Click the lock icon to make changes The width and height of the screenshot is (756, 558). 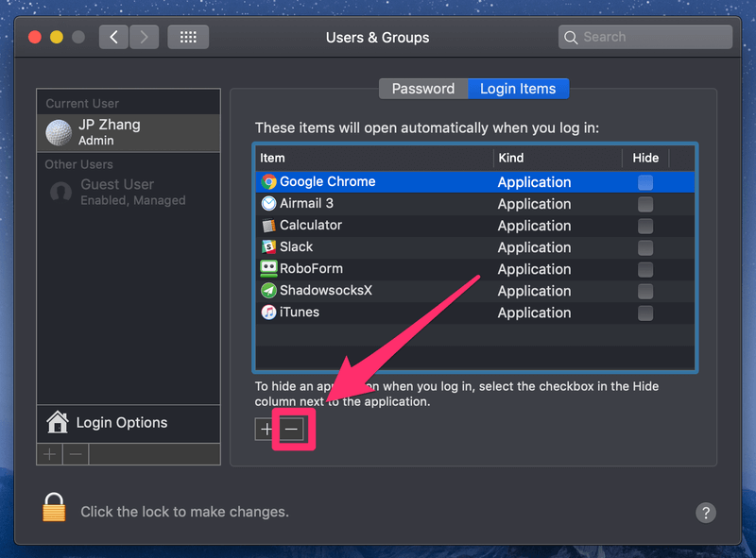pos(54,507)
